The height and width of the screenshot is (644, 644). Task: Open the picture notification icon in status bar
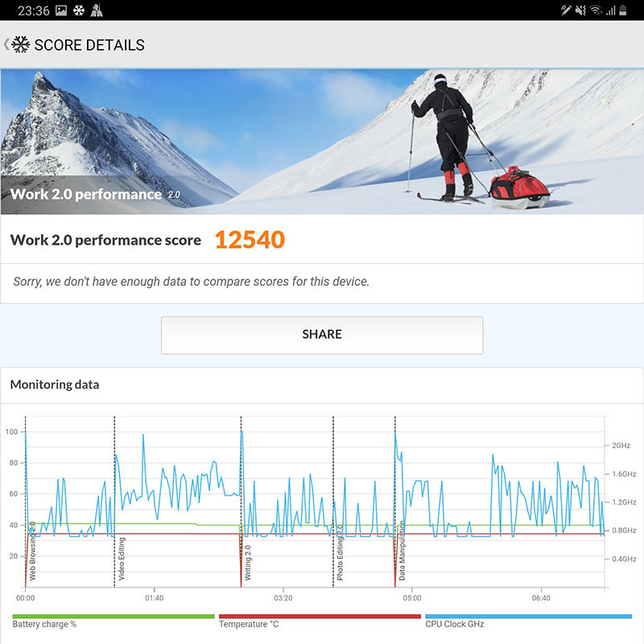point(61,10)
